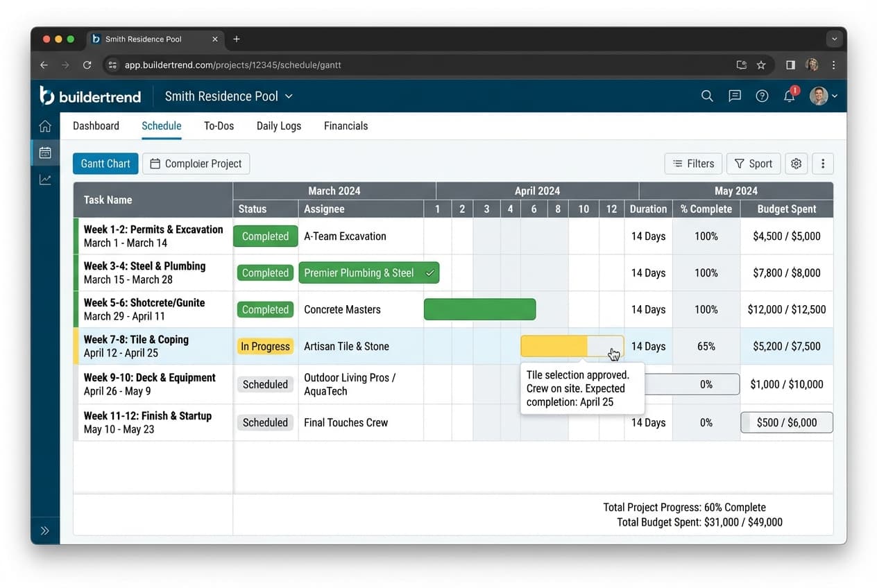Expand the collapsed left sidebar chevron

[44, 530]
